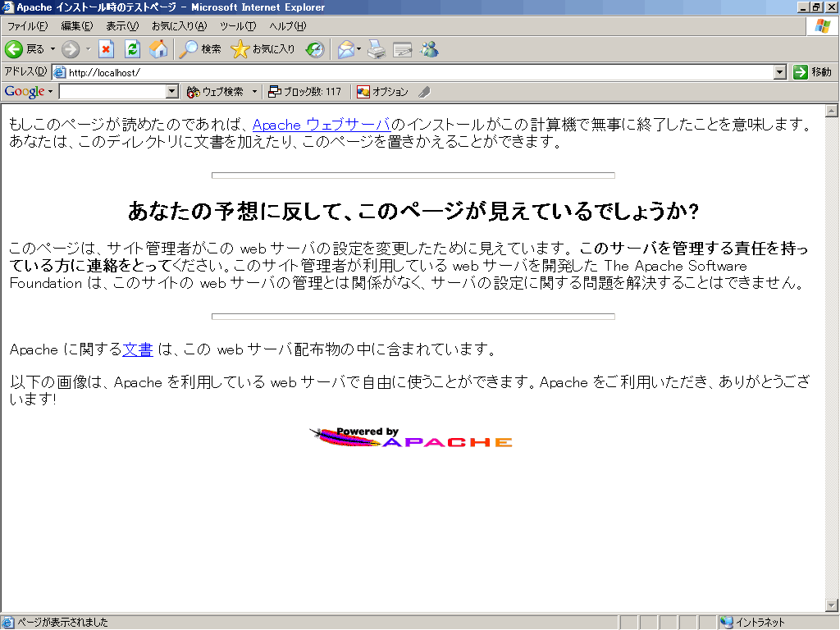Click the Windows flag logo

click(x=823, y=25)
